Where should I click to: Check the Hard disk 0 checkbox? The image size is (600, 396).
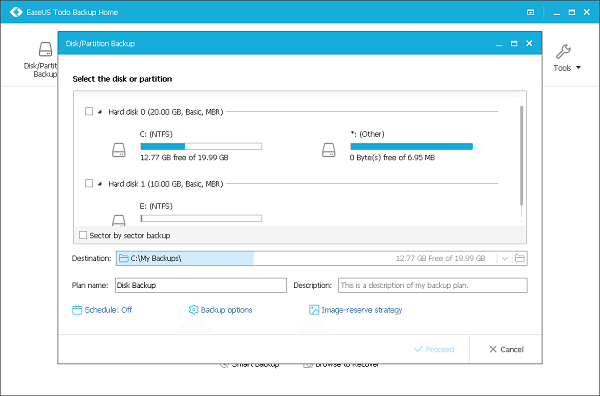89,111
